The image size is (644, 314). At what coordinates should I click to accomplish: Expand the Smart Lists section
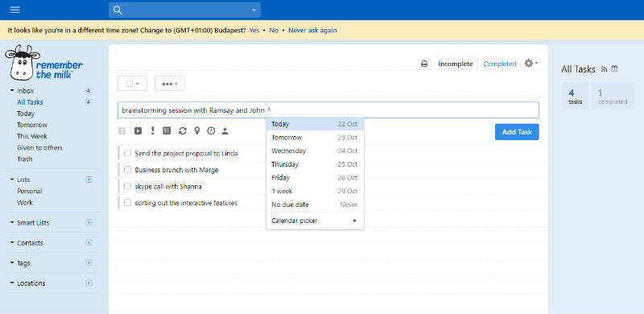(x=12, y=222)
